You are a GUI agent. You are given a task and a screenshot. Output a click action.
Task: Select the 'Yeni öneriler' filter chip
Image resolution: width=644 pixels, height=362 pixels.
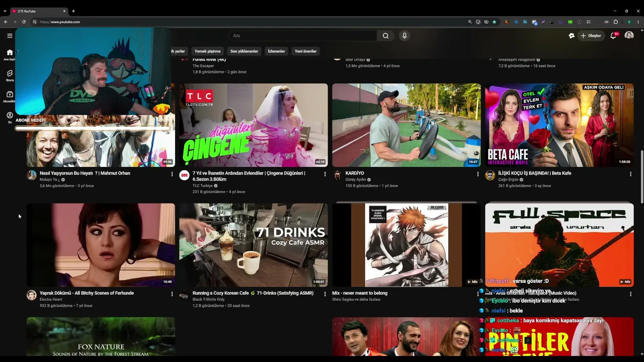(x=305, y=51)
